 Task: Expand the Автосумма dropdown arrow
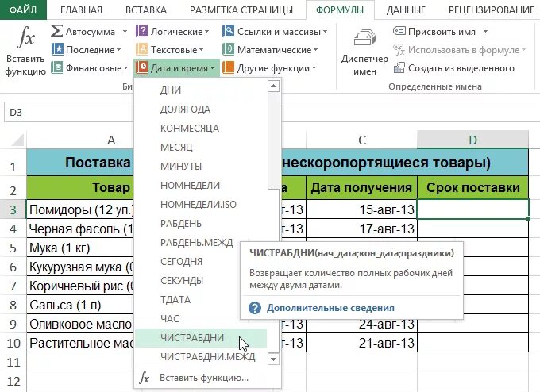coord(125,32)
